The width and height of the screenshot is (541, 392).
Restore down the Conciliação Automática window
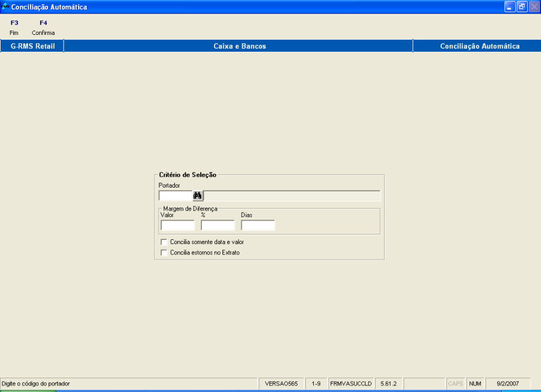coord(522,7)
